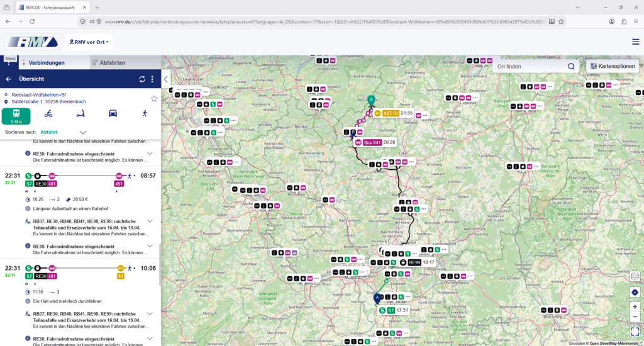Center map on my location
Image resolution: width=644 pixels, height=346 pixels.
pos(635,293)
